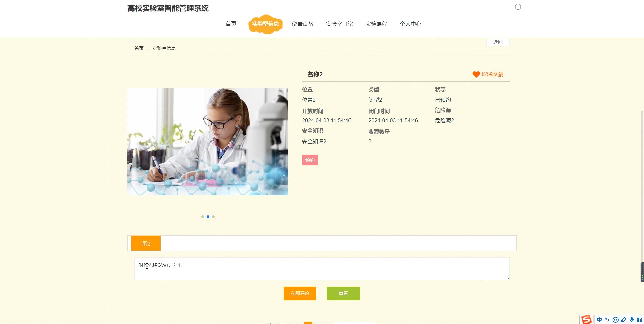Screen dimensions: 644x324
Task: Click the hazard value 危险源2
Action: coord(444,120)
